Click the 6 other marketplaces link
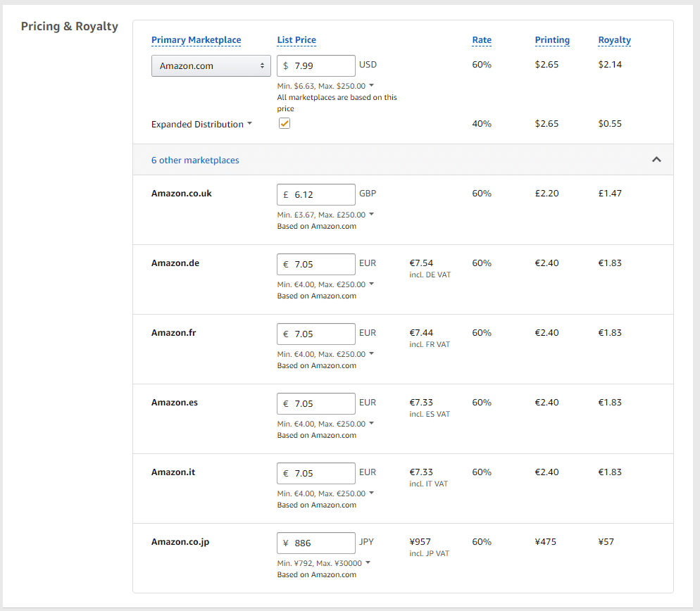The width and height of the screenshot is (700, 611). pos(195,160)
